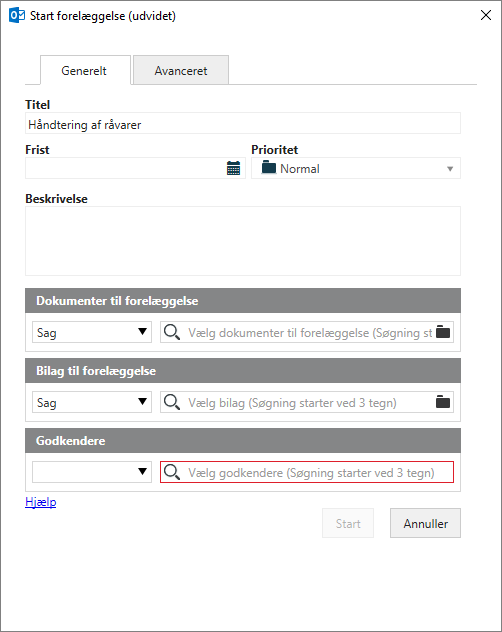Screen dimensions: 502x632
Task: Click search magnifier in documents field
Action: 172,332
